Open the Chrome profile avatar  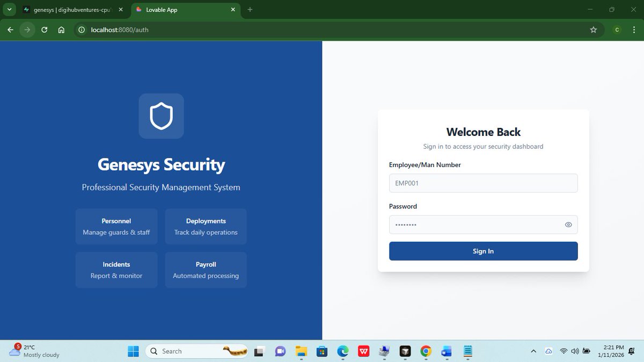pyautogui.click(x=617, y=30)
